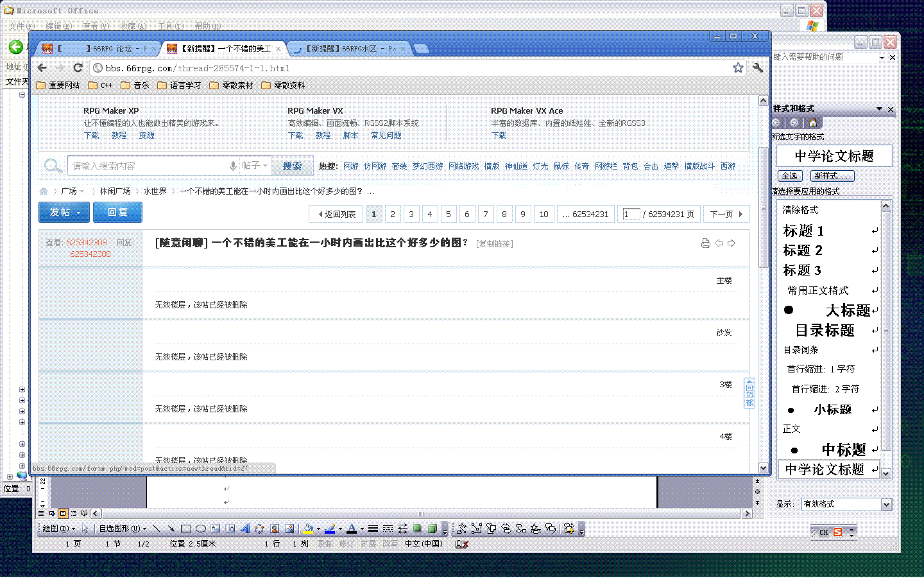Click the yellow Fill Color bucket

[x=309, y=529]
